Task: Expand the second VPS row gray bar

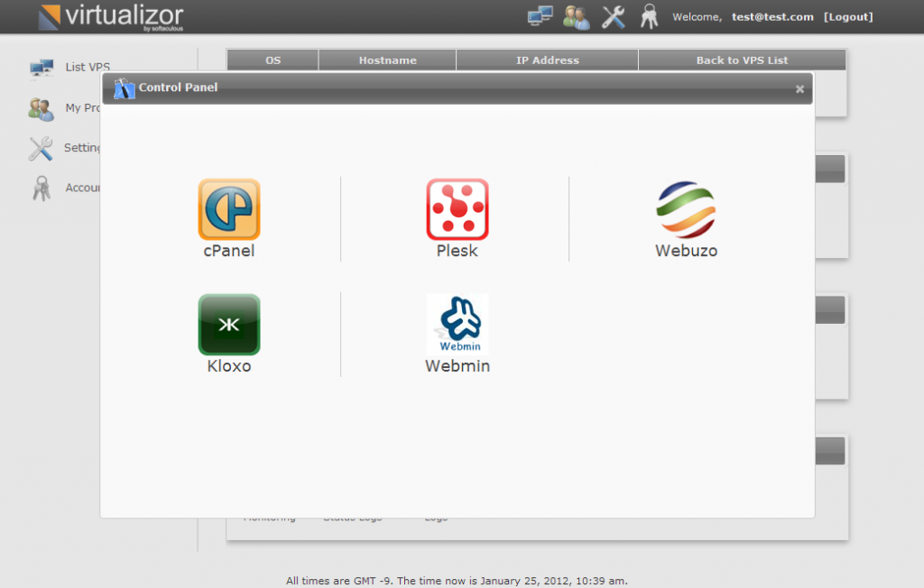Action: (x=832, y=309)
